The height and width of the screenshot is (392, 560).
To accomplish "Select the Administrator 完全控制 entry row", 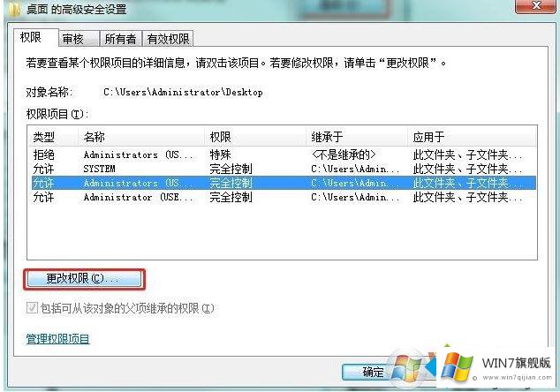I will point(283,197).
